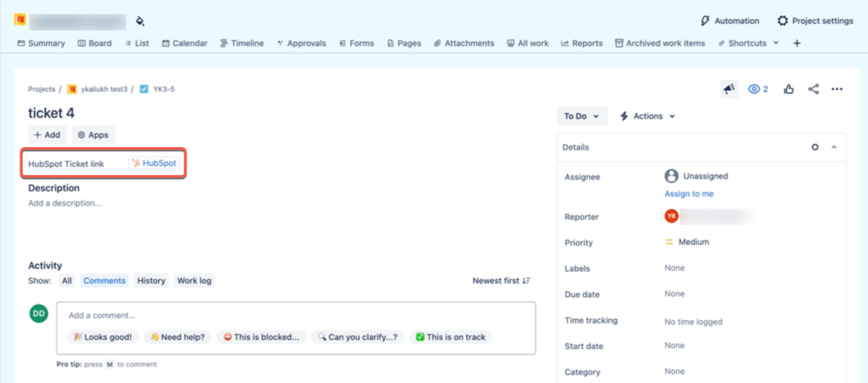868x383 pixels.
Task: Open the Reports tab
Action: tap(582, 43)
